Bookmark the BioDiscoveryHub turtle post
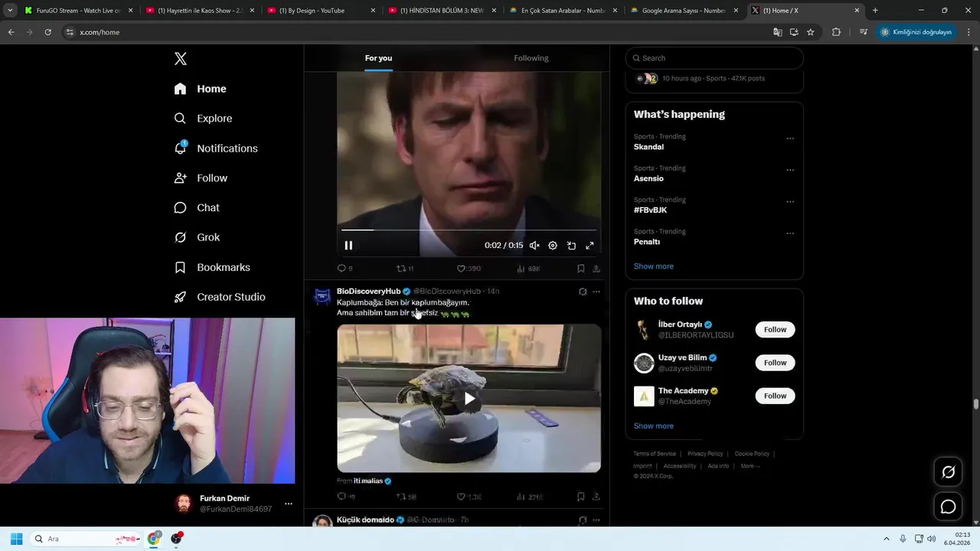The height and width of the screenshot is (551, 980). [580, 497]
